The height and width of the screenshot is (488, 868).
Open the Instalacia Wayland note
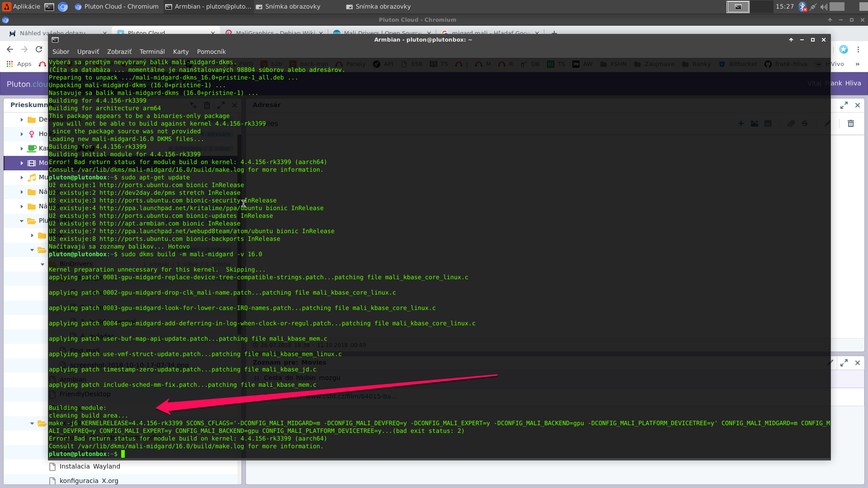point(90,466)
